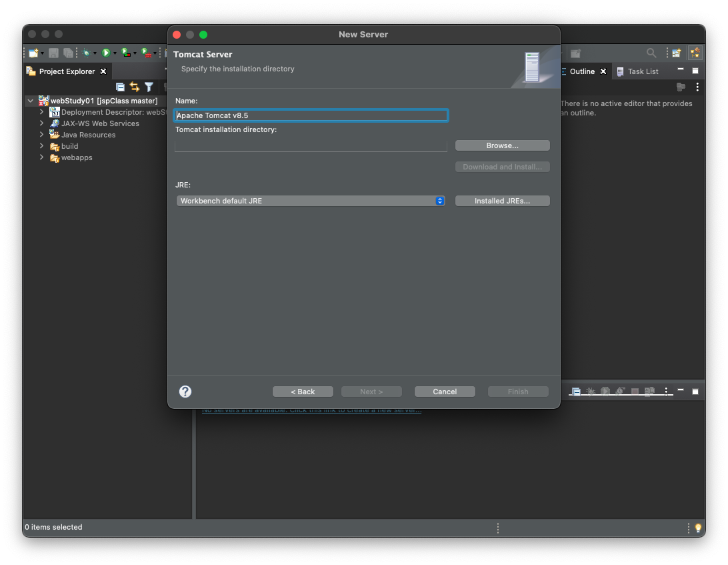Click the Finish button
728x565 pixels.
[x=518, y=392]
